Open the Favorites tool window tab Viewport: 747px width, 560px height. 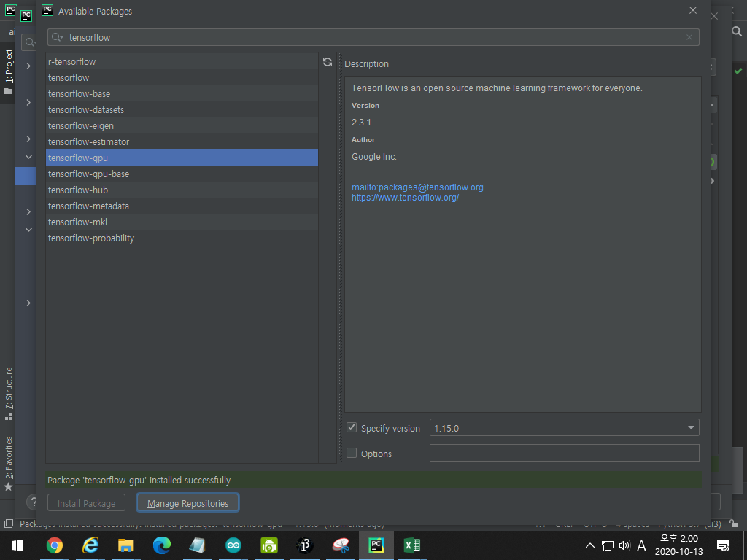(9, 463)
